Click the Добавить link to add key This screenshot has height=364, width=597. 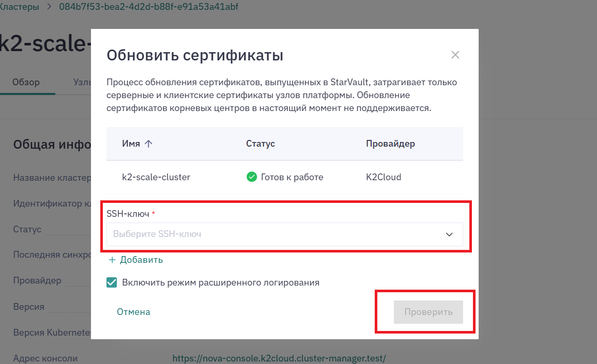click(x=141, y=260)
